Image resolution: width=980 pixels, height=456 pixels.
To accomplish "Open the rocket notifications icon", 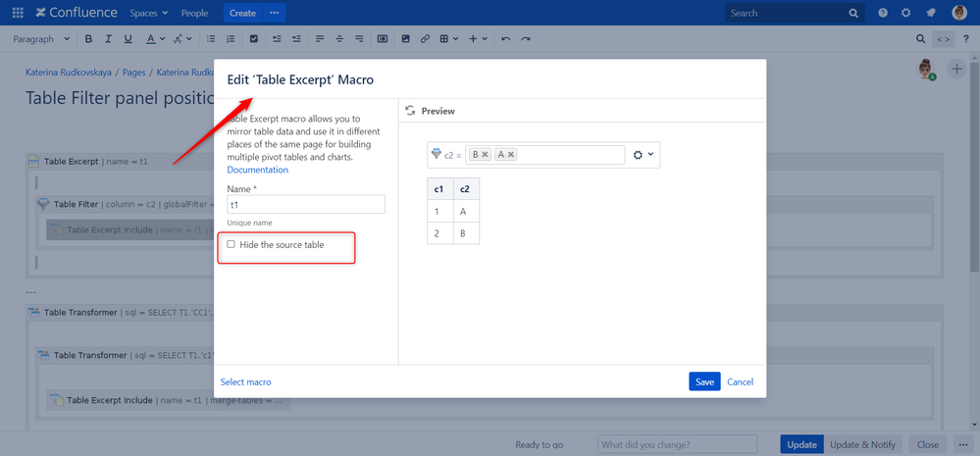I will 931,13.
